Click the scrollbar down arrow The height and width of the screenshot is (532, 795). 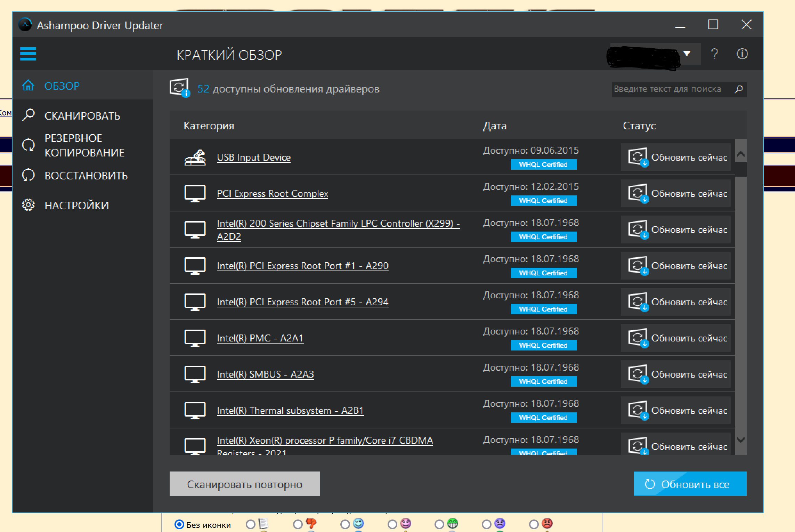[741, 440]
